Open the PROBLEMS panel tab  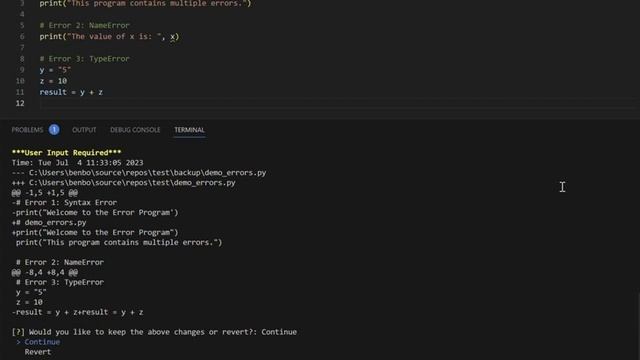click(x=27, y=130)
